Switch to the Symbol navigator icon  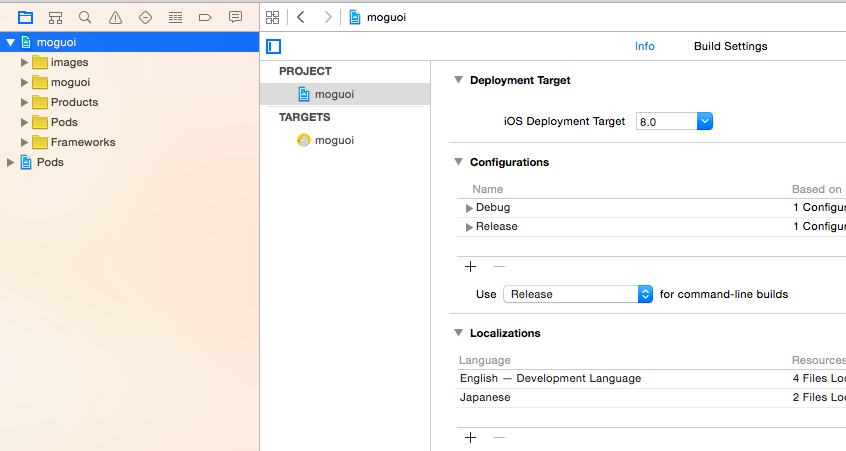pos(55,17)
